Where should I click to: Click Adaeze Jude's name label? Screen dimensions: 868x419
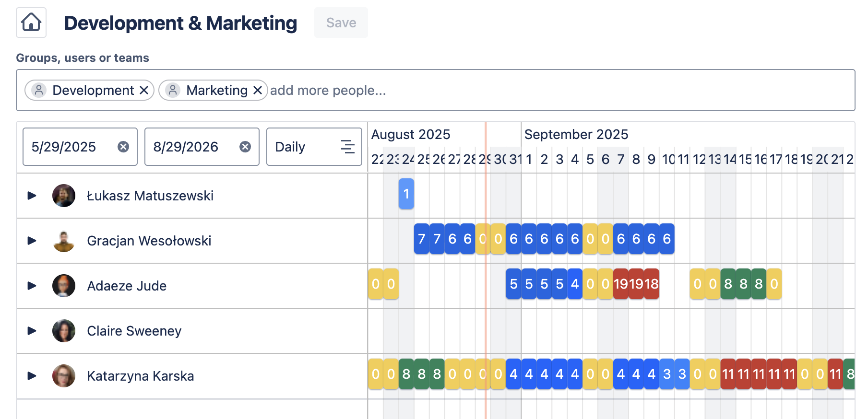[x=127, y=286]
